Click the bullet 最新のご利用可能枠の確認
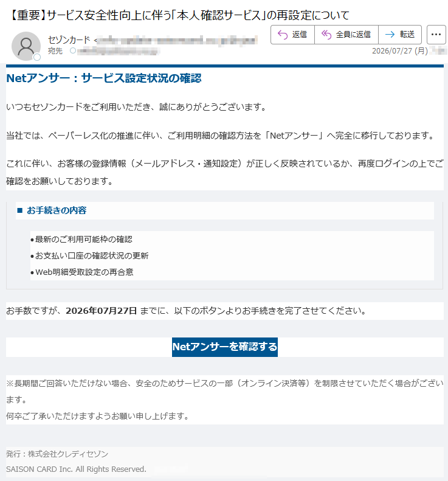Viewport: 448px width, 481px height. click(84, 239)
